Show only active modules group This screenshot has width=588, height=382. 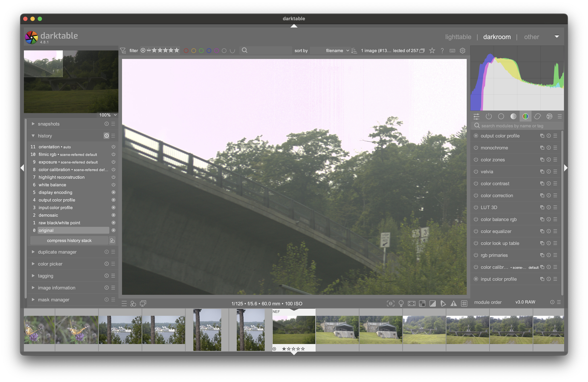click(x=488, y=116)
